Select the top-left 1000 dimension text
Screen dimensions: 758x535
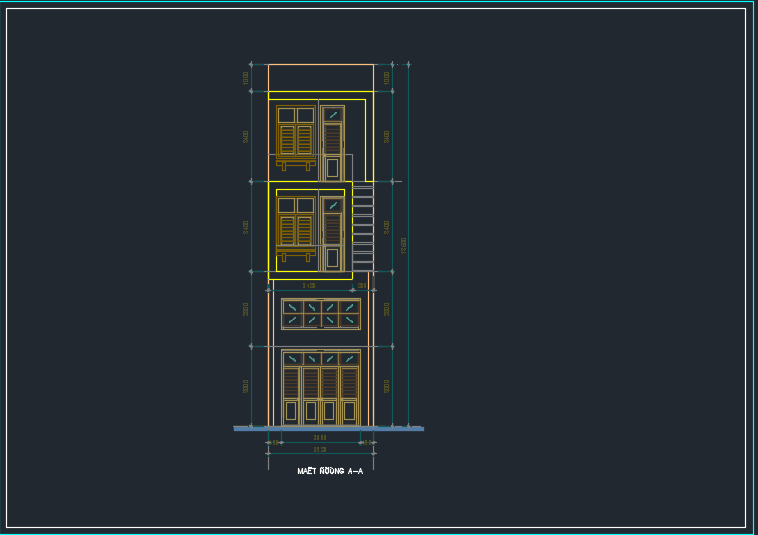click(246, 77)
